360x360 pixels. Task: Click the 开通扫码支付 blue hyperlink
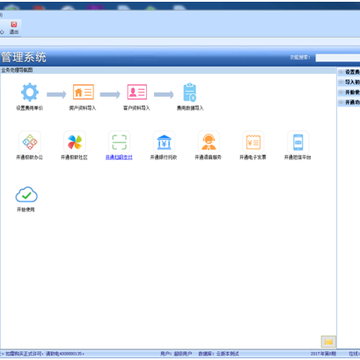point(119,157)
